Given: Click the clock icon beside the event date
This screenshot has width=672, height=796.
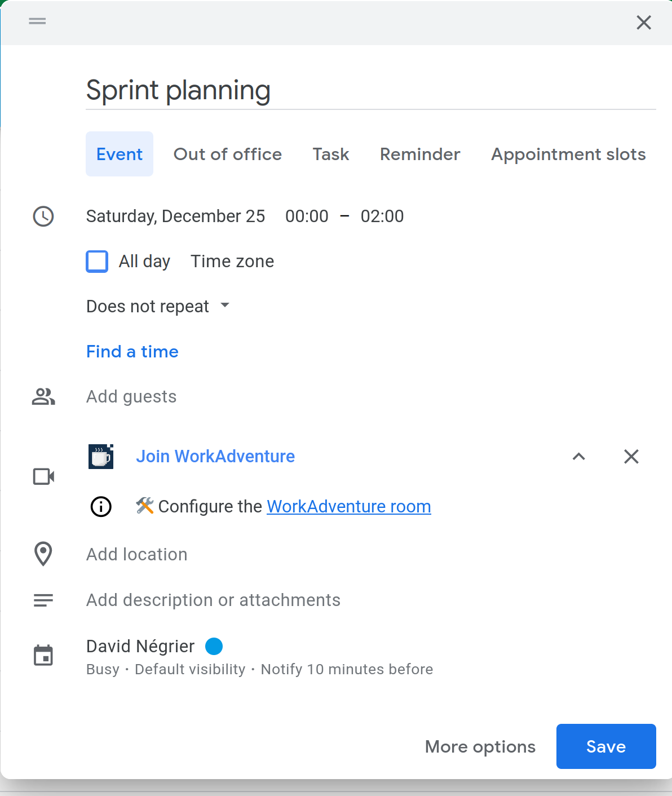Looking at the screenshot, I should point(43,216).
